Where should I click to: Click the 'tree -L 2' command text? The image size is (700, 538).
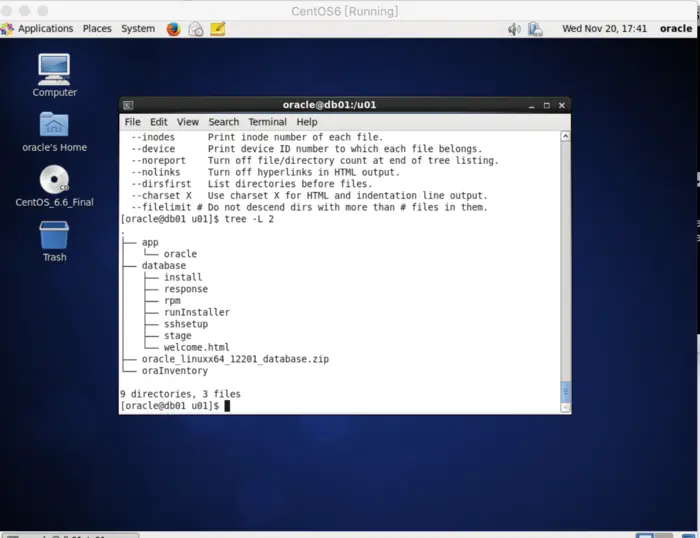click(249, 219)
